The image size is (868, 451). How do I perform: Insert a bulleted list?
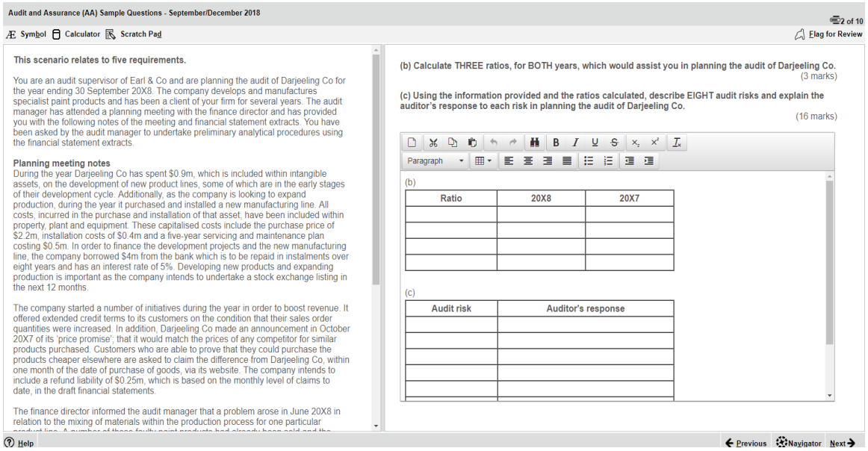pyautogui.click(x=589, y=161)
